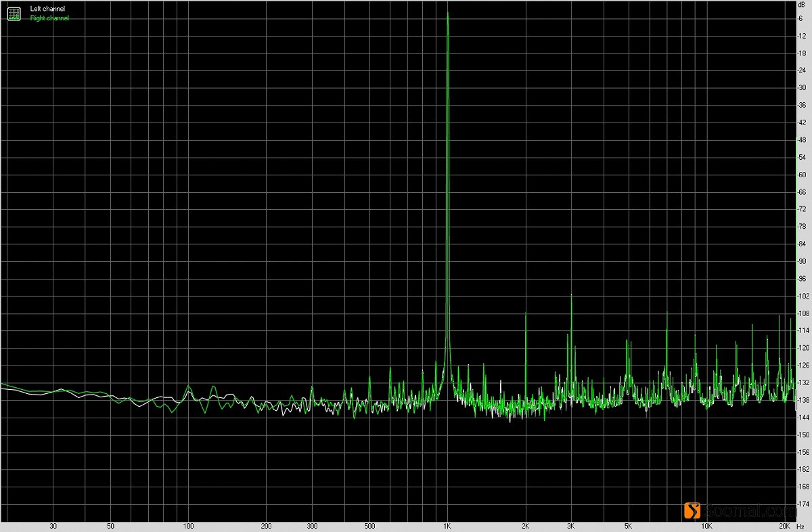This screenshot has width=812, height=532.
Task: Click the "-42" dB axis value
Action: click(x=802, y=123)
